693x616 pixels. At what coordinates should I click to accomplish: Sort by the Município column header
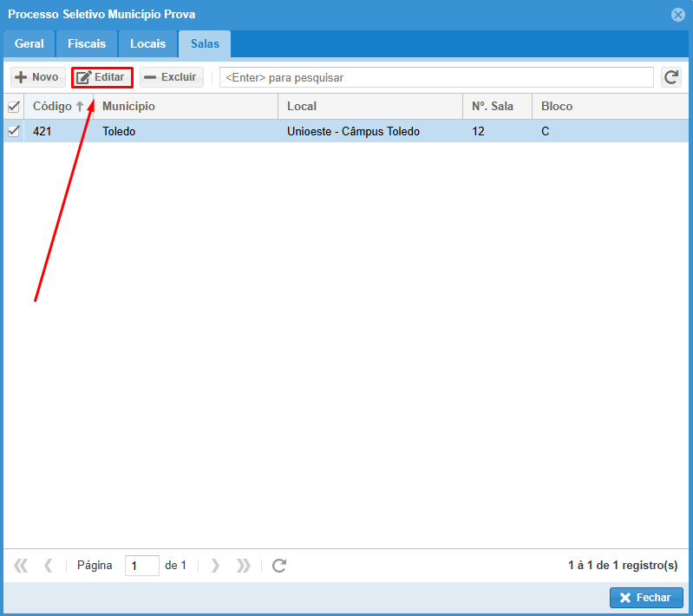point(128,107)
